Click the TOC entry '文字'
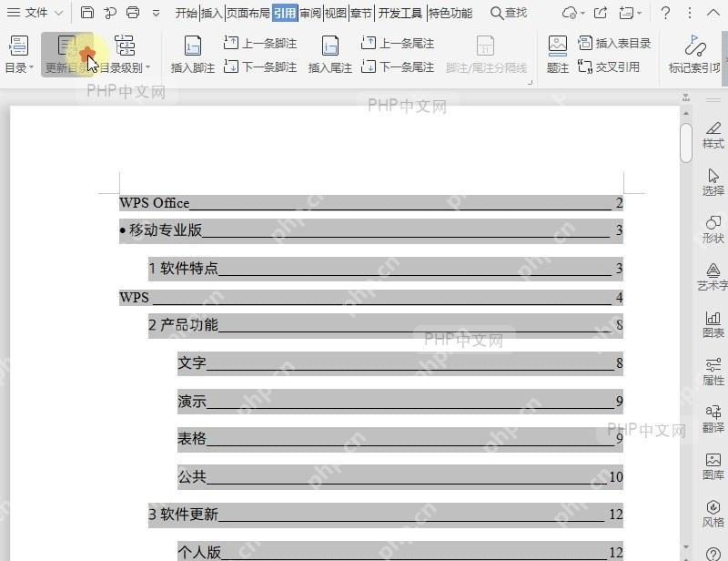Image resolution: width=728 pixels, height=561 pixels. tap(400, 363)
